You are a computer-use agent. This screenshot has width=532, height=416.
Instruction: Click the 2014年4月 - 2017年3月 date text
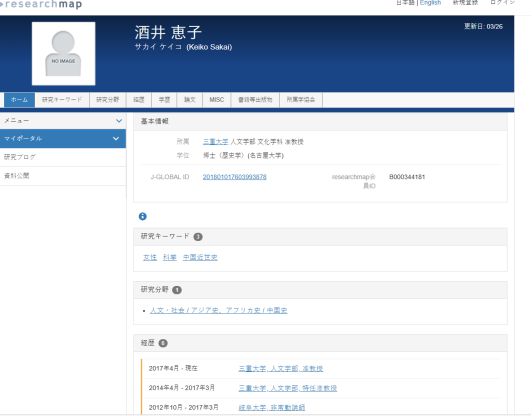pyautogui.click(x=182, y=387)
